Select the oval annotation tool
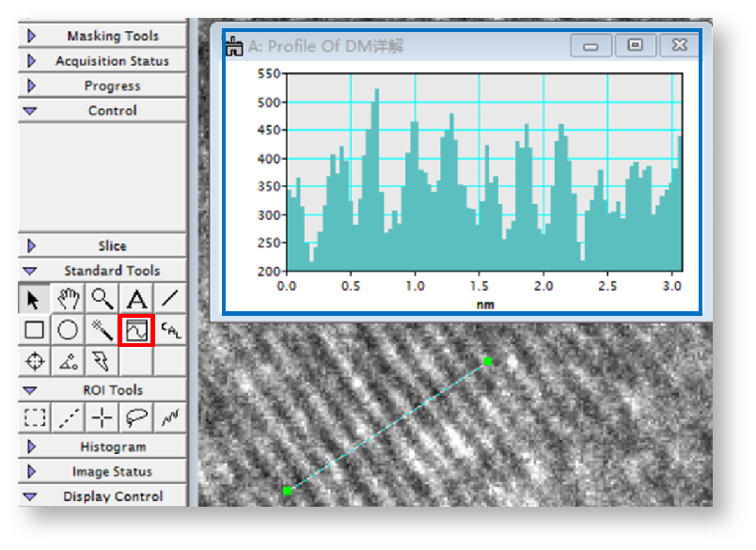 coord(68,331)
